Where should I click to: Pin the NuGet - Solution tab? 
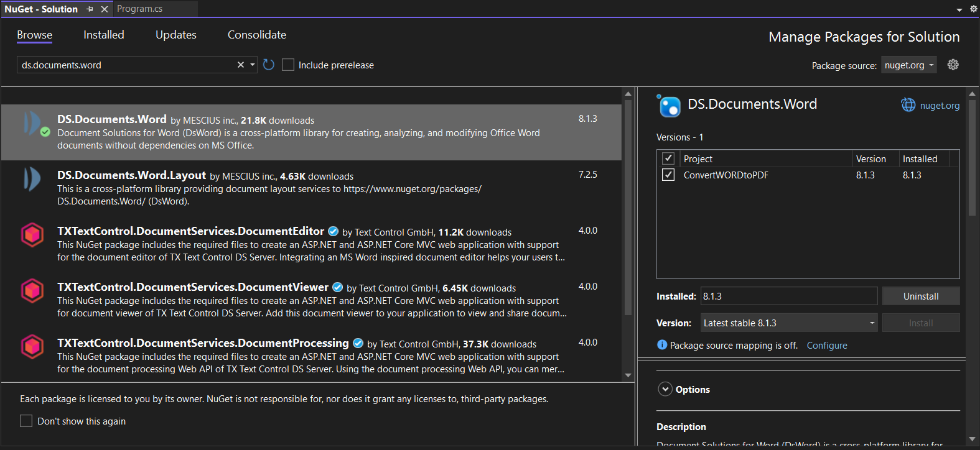tap(90, 9)
